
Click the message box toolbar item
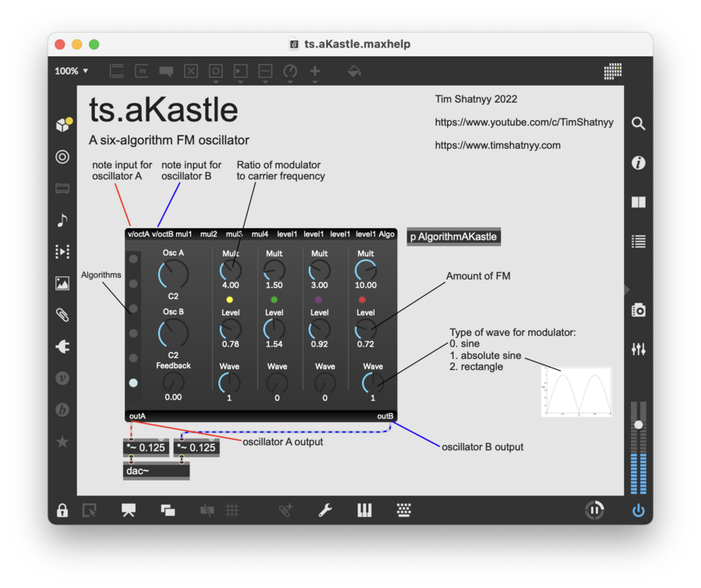click(x=141, y=71)
